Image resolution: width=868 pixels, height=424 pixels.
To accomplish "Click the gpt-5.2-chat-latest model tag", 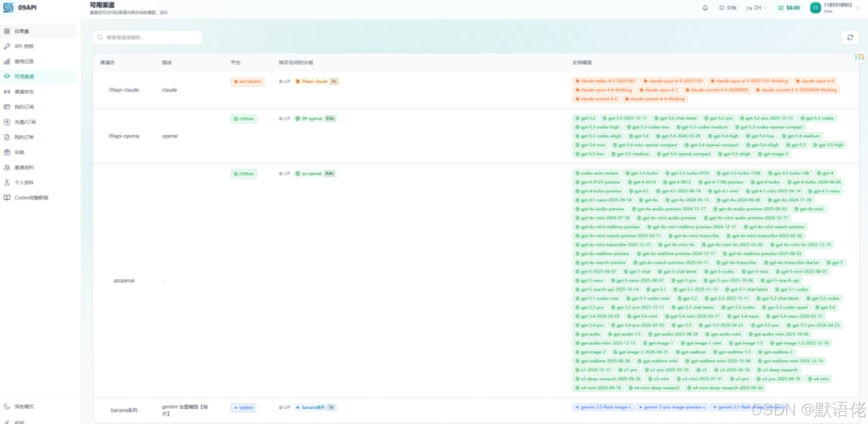I will 676,118.
